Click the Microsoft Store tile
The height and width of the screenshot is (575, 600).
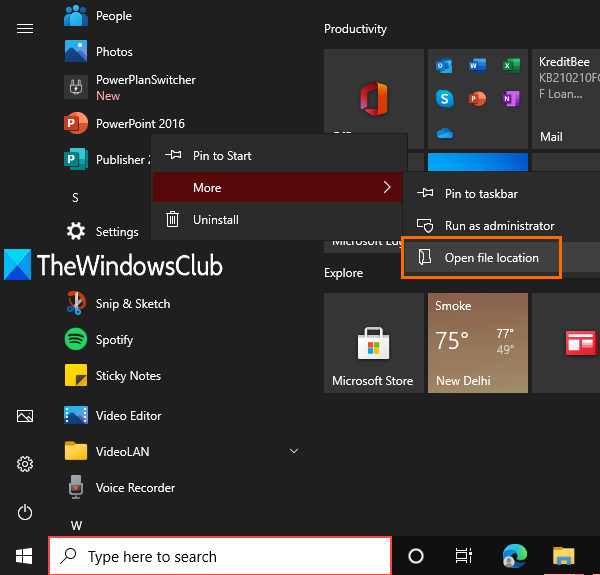click(x=373, y=343)
